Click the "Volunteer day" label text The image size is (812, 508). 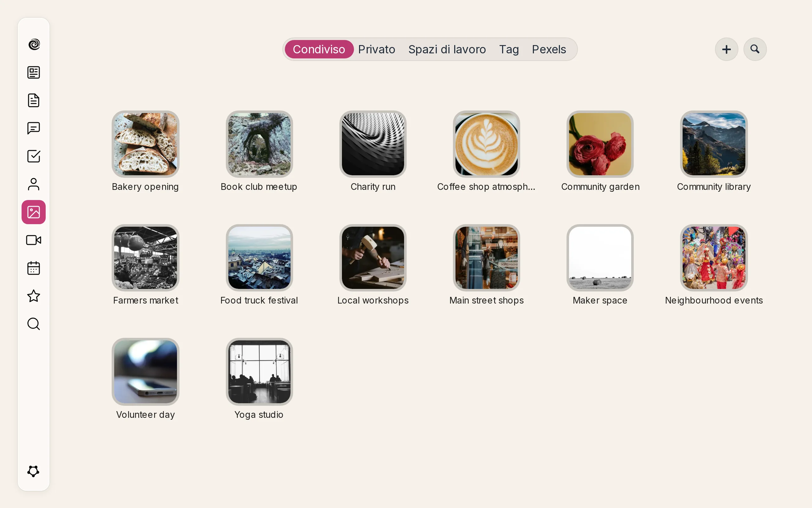(145, 415)
